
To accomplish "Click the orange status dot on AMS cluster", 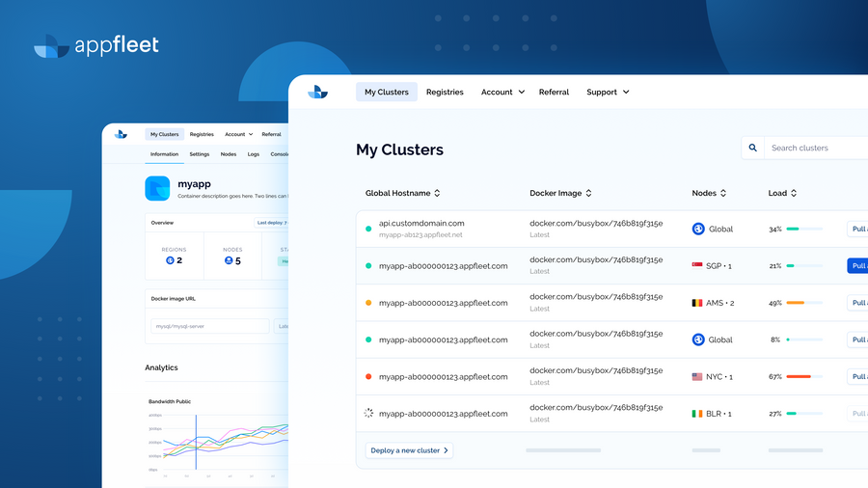I will pyautogui.click(x=368, y=303).
